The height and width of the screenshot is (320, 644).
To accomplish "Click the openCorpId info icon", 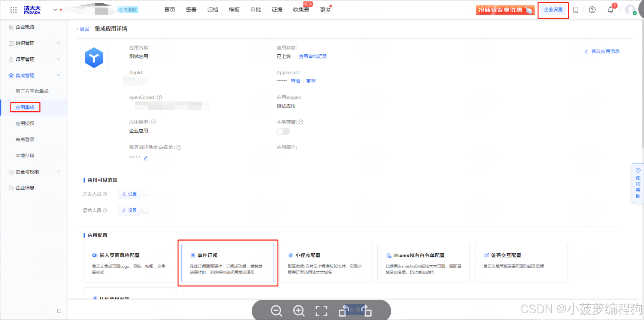I will [159, 97].
